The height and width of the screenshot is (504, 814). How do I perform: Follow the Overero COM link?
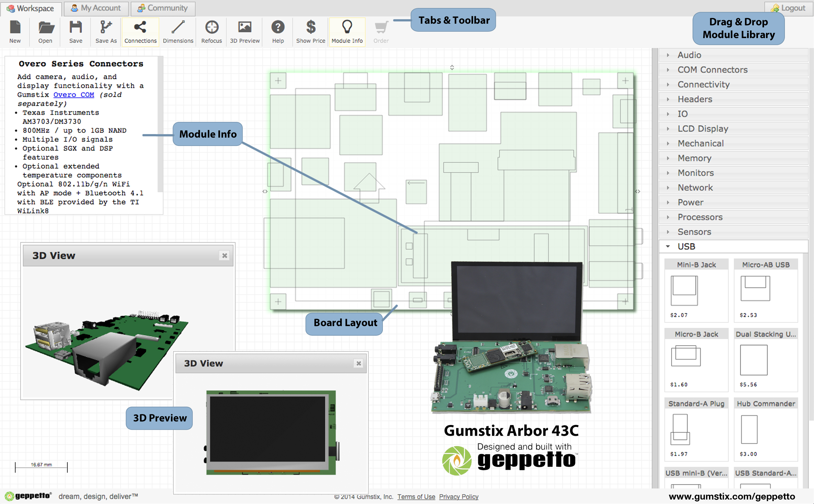74,95
